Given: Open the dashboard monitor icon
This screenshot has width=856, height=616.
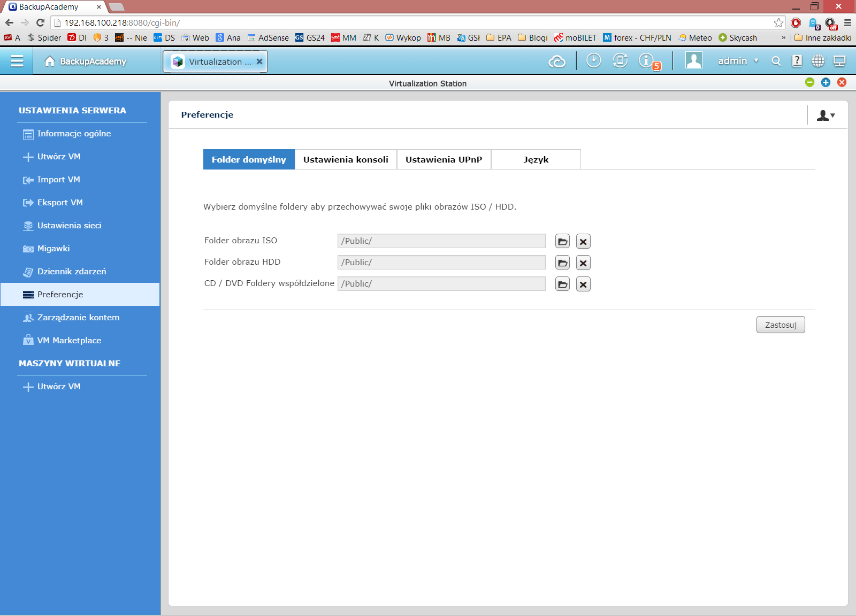Looking at the screenshot, I should tap(839, 61).
